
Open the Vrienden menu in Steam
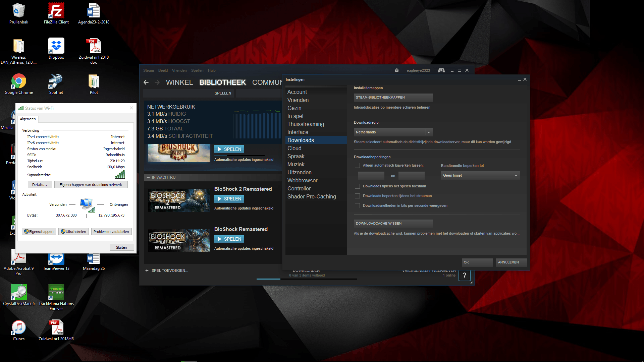coord(179,70)
